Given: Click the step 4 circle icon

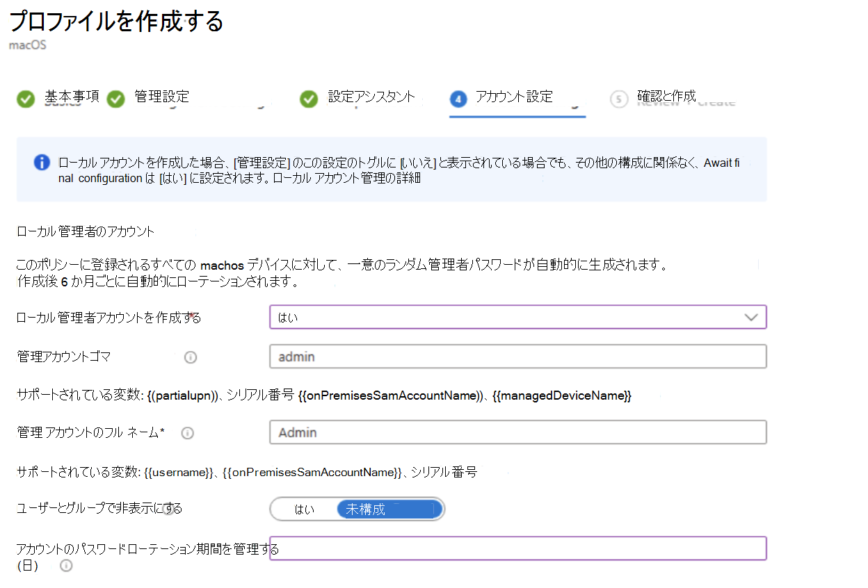Looking at the screenshot, I should (x=458, y=99).
